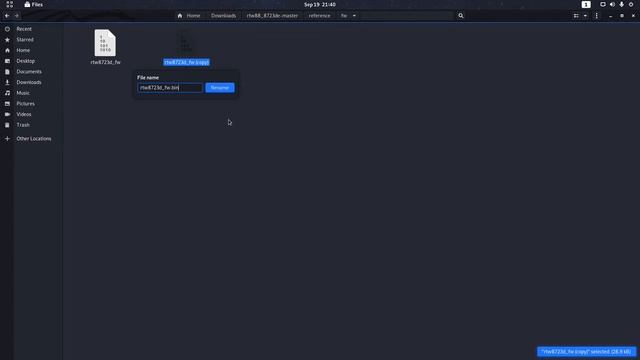Click the workspace indicator number 1
The image size is (640, 360).
point(586,4)
